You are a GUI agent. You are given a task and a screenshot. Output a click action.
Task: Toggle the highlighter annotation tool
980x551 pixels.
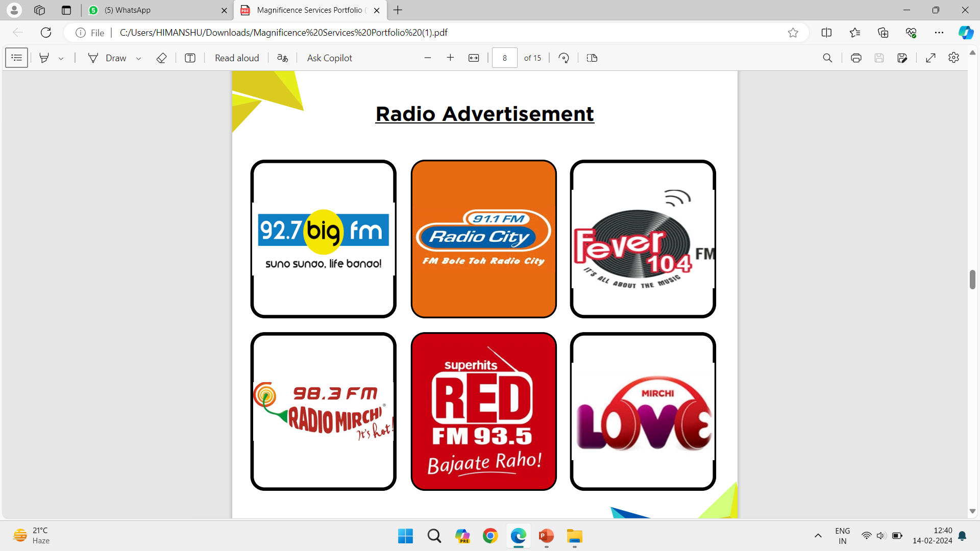44,58
